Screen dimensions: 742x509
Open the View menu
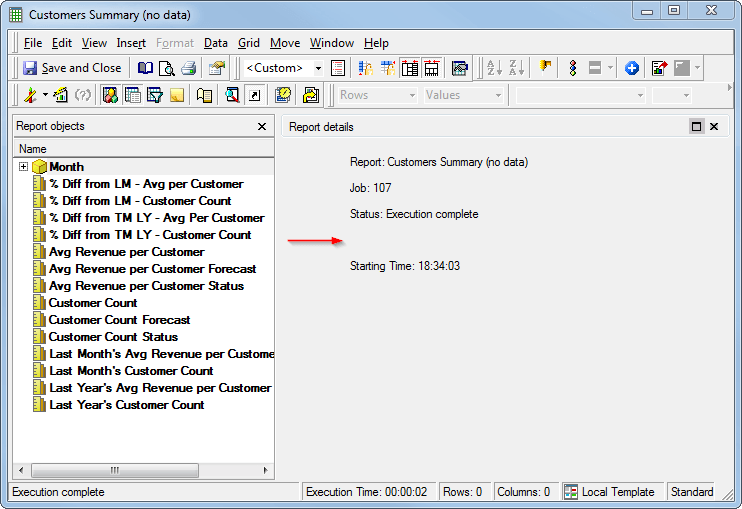coord(94,43)
